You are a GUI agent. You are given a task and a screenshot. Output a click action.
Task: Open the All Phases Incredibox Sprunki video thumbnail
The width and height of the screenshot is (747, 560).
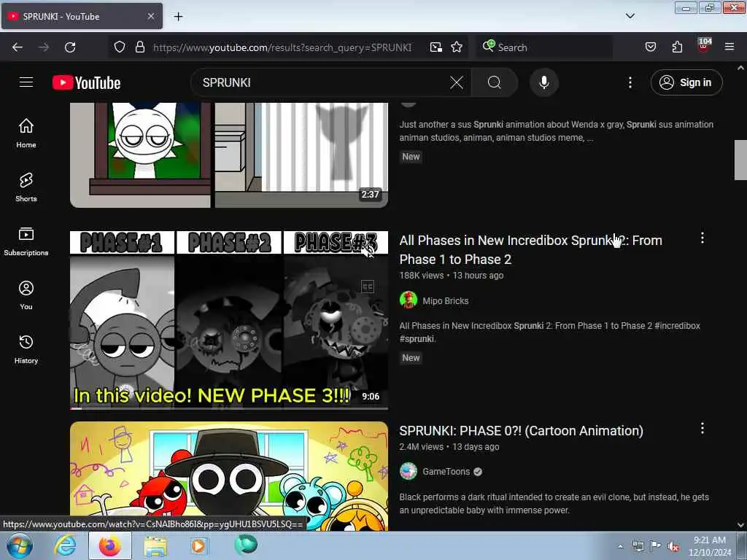coord(229,320)
